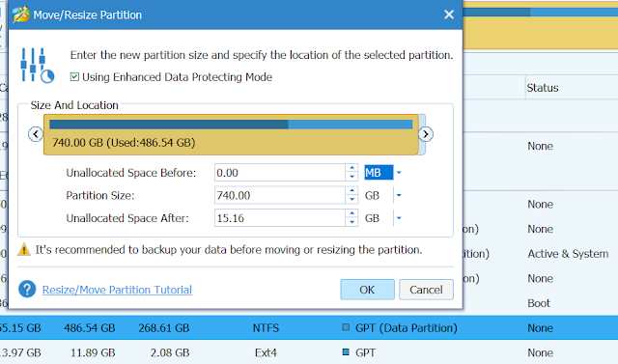This screenshot has height=364, width=618.
Task: Click the 11.89 GB used cell
Action: 93,352
